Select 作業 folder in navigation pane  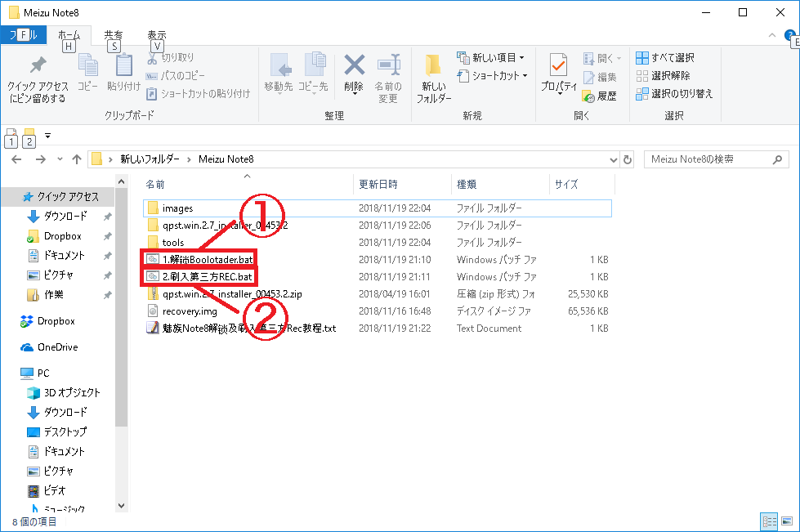tap(46, 295)
